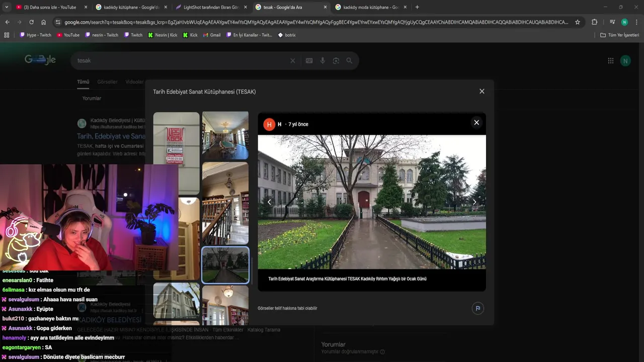Open the Tüm Yer İşaretleri folder
This screenshot has width=644, height=362.
pyautogui.click(x=619, y=35)
